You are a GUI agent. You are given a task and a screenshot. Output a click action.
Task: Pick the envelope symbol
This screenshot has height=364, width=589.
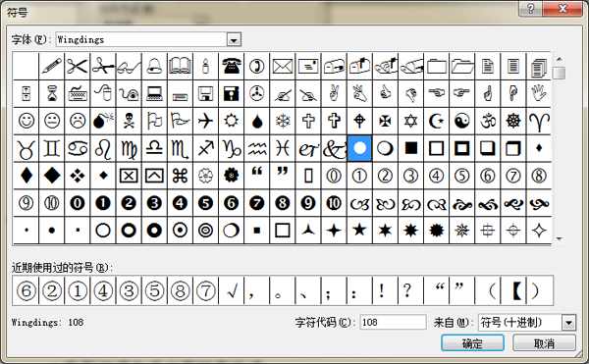[283, 67]
